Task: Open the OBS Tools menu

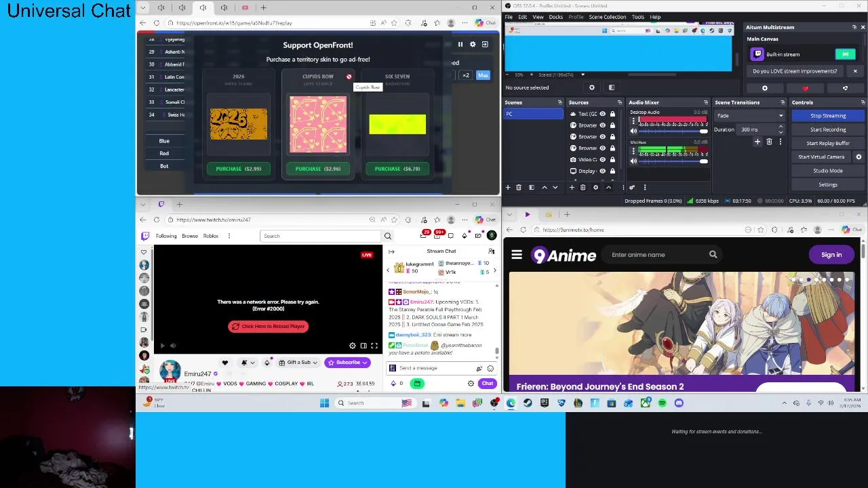Action: pos(638,17)
